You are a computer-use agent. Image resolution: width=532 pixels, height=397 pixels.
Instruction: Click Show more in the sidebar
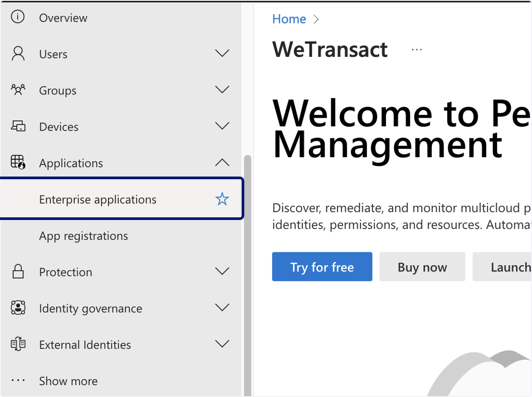point(68,381)
